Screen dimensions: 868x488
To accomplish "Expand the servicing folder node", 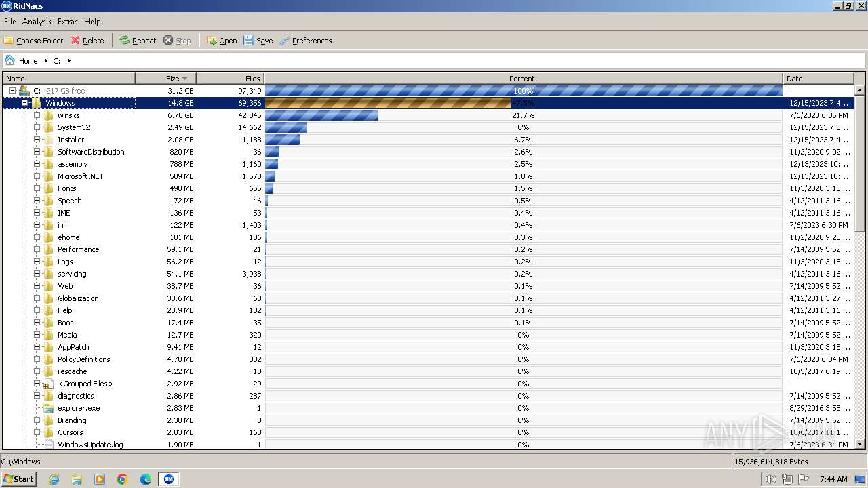I will [x=37, y=274].
